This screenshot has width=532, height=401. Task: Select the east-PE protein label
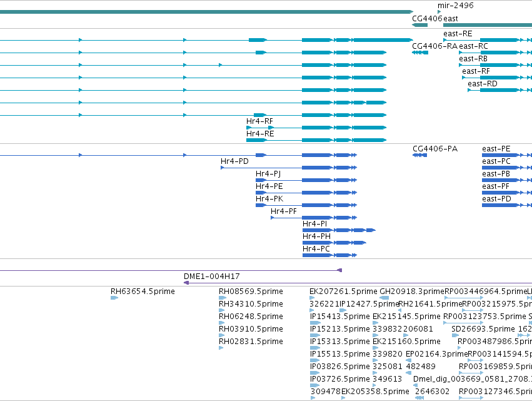[x=496, y=149]
